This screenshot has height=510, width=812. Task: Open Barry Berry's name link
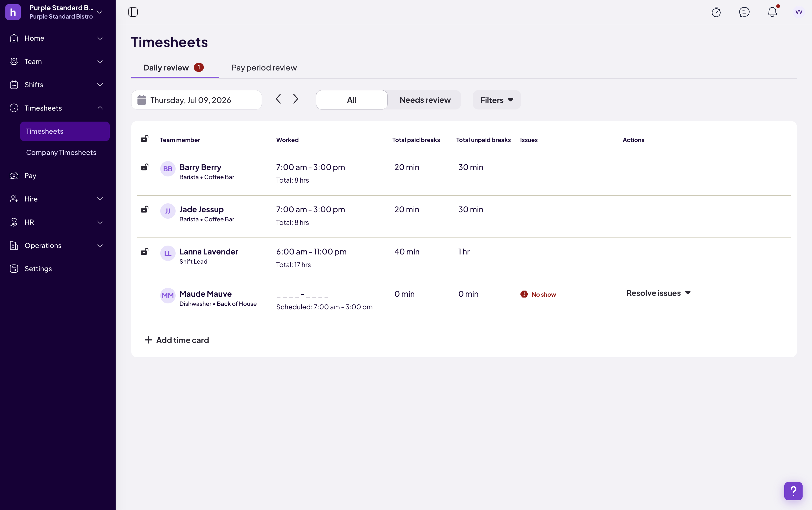pos(200,167)
